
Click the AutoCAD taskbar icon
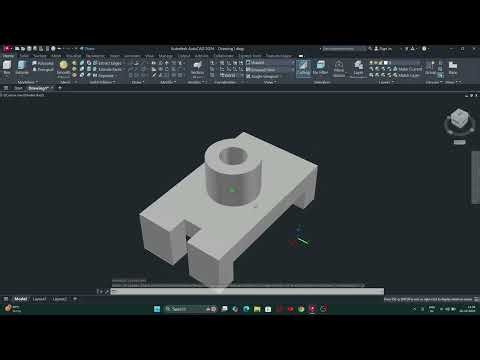(x=312, y=309)
